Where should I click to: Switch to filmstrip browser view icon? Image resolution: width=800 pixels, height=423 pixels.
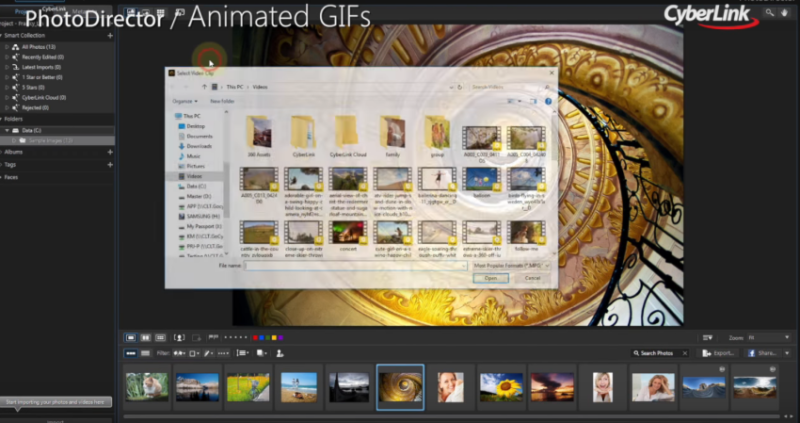[131, 353]
